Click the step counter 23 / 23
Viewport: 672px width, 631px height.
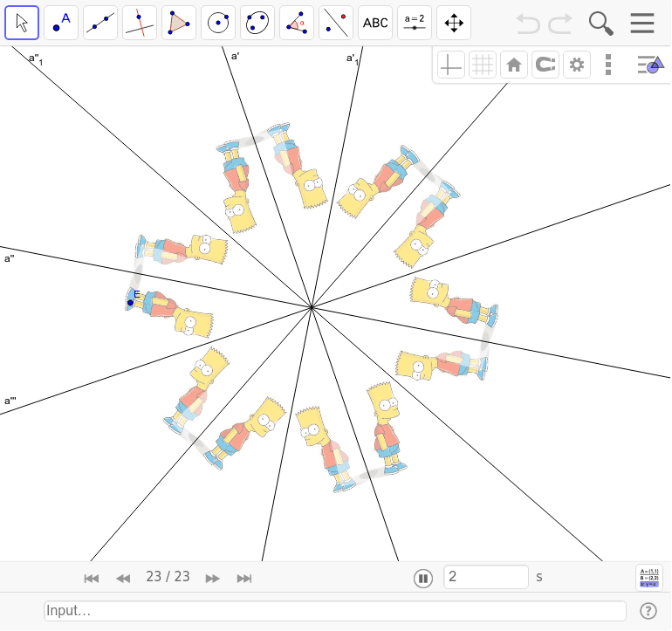[168, 577]
